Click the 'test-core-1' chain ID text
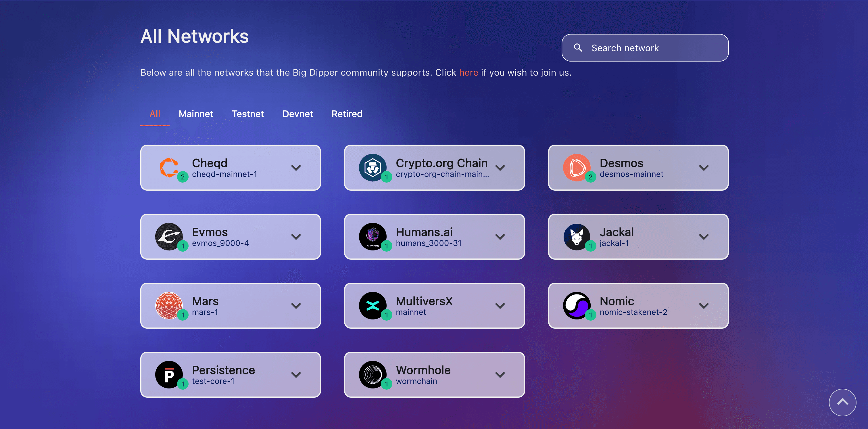Screen dimensions: 868x429 213,382
